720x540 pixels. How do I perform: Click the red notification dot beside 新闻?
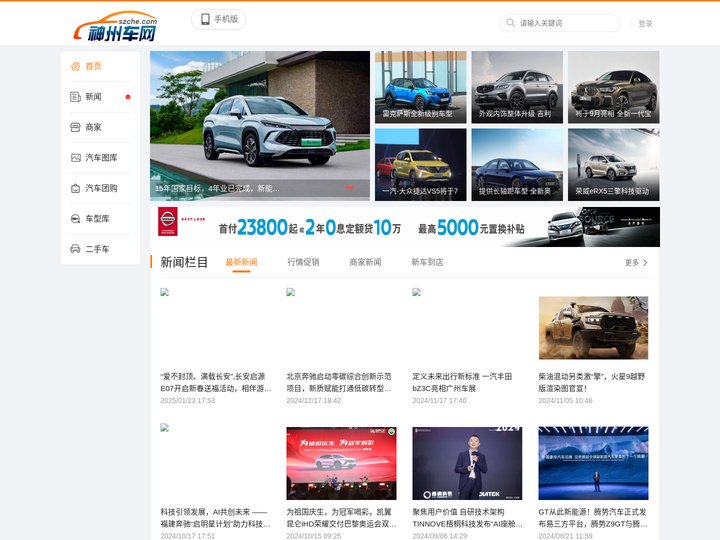coord(128,97)
